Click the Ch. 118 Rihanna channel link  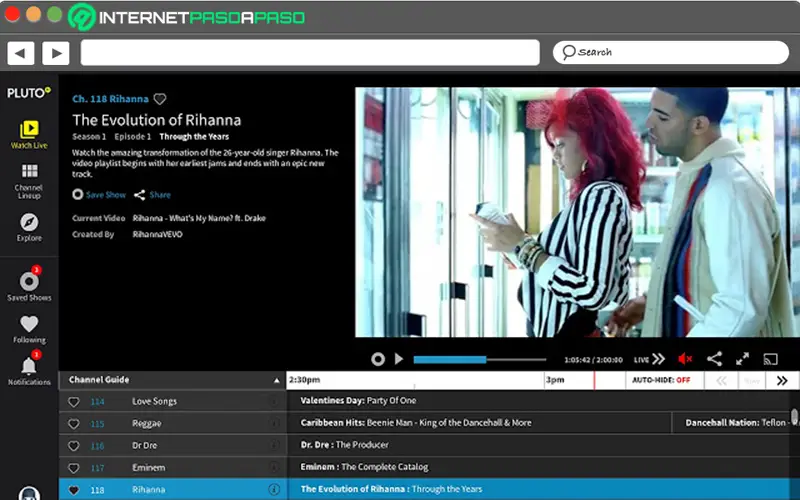tap(110, 99)
